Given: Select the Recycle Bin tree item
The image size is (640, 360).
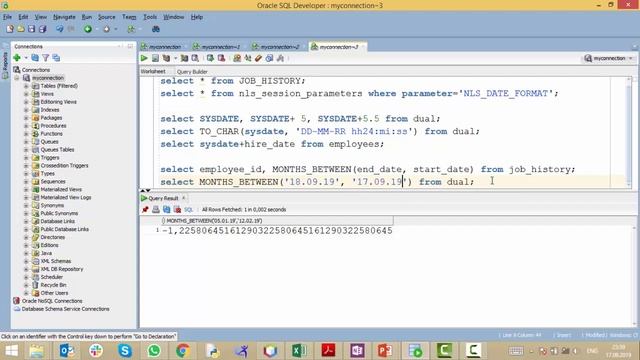Looking at the screenshot, I should tap(53, 285).
